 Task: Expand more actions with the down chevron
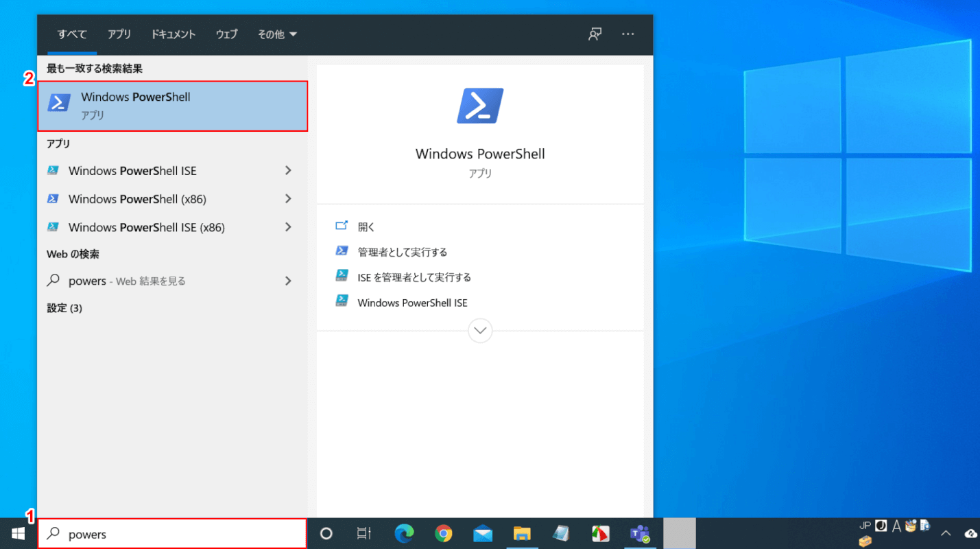click(x=480, y=331)
